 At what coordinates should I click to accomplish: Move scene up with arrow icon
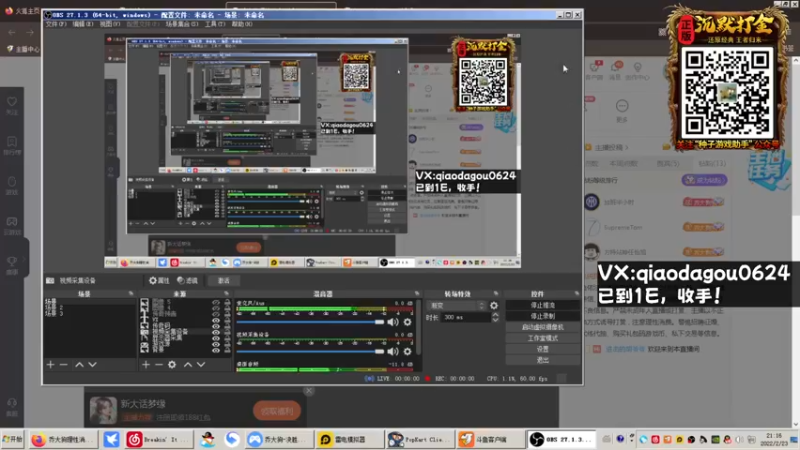[x=79, y=365]
